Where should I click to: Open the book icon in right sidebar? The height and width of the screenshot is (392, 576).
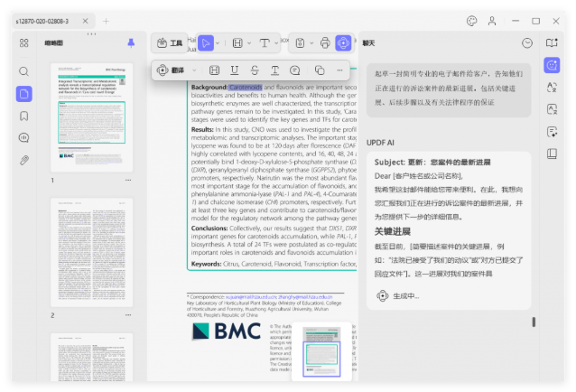click(x=552, y=154)
